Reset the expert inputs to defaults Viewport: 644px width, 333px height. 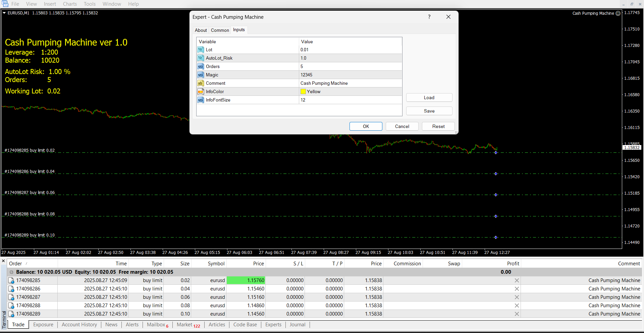coord(438,126)
